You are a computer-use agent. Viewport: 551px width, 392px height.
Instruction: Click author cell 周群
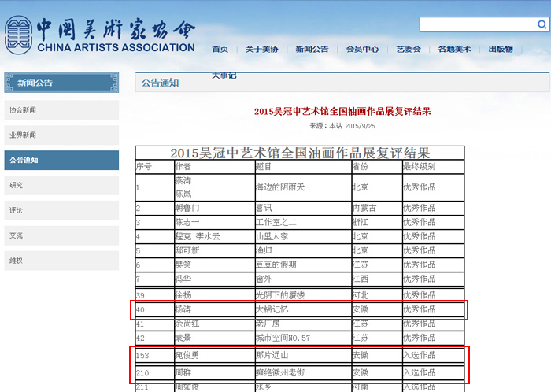[215, 372]
